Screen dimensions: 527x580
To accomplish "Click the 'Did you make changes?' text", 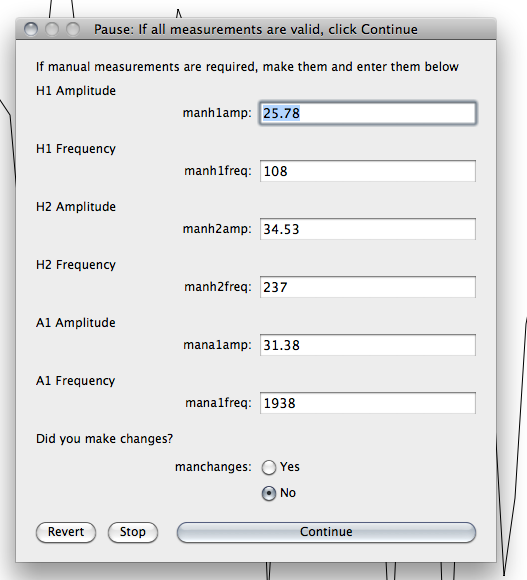I will (104, 439).
